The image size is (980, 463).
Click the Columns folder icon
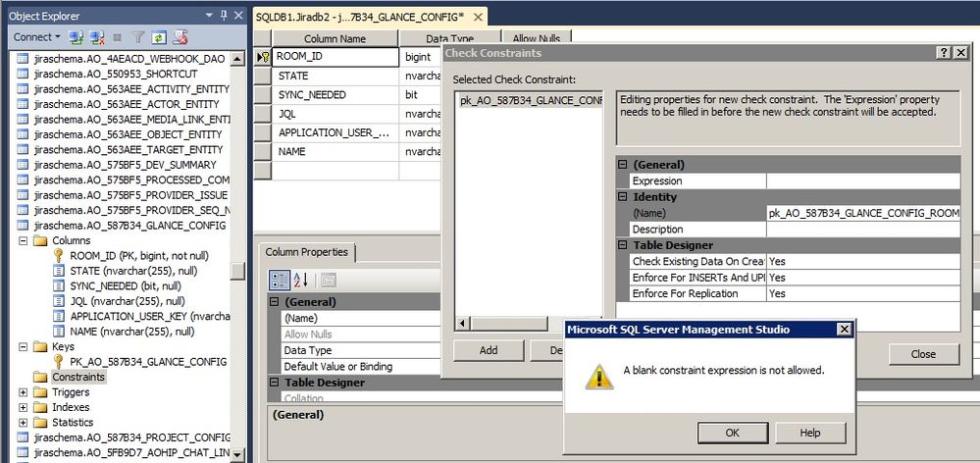[x=40, y=240]
